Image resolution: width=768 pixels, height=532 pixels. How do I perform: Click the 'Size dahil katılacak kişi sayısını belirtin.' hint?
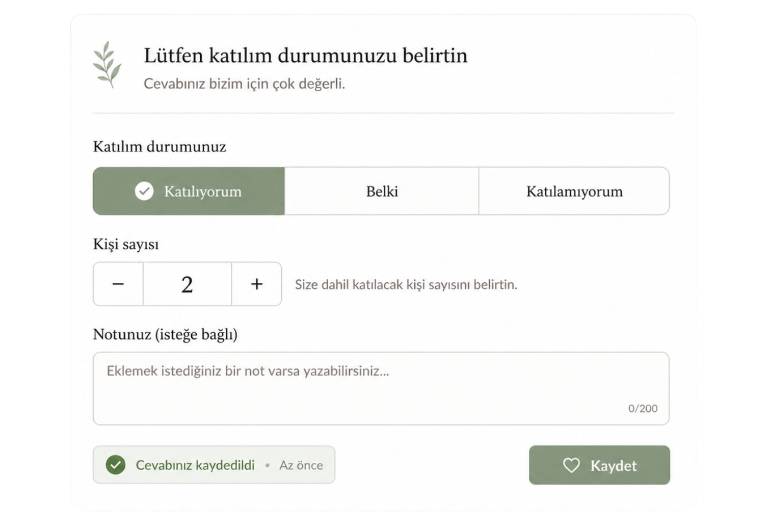click(x=406, y=284)
